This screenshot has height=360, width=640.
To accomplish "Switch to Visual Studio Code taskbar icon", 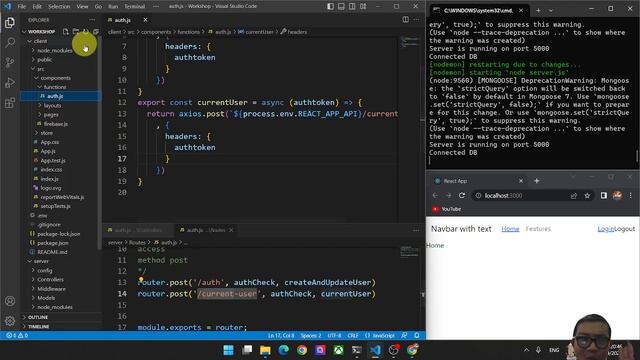I will click(x=376, y=350).
